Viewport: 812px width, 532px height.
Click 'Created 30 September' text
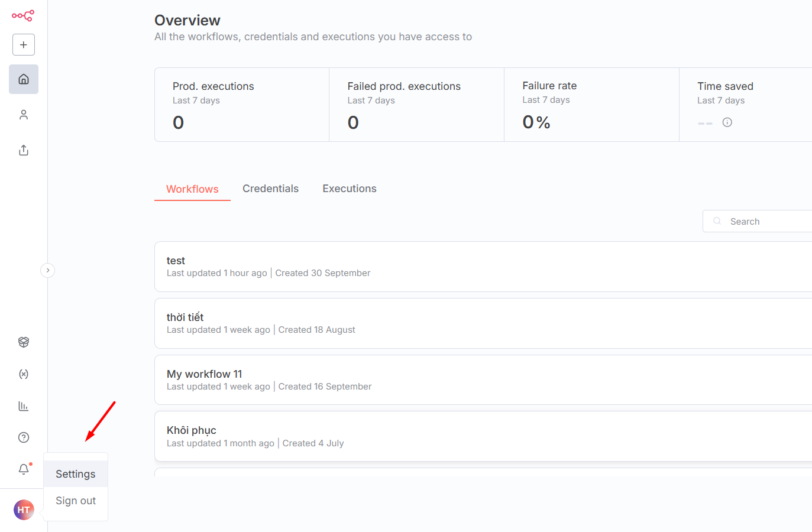point(323,273)
